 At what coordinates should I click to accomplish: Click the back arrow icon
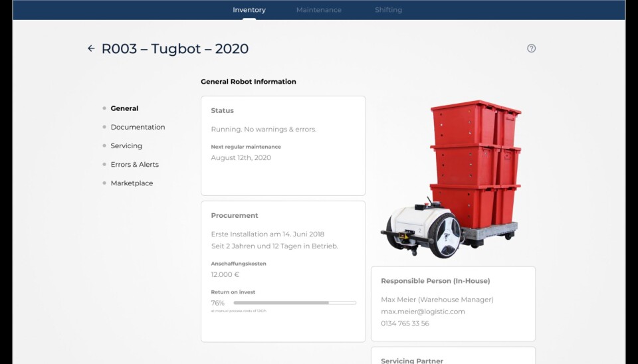point(91,48)
